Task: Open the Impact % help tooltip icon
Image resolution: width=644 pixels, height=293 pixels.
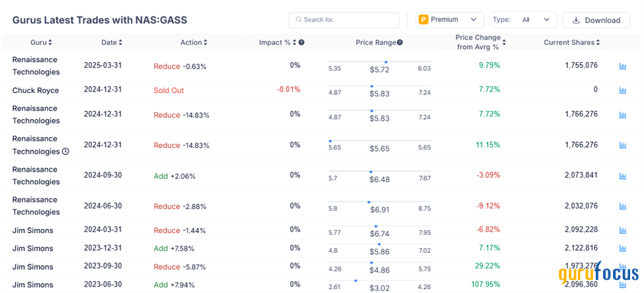Action: (301, 42)
